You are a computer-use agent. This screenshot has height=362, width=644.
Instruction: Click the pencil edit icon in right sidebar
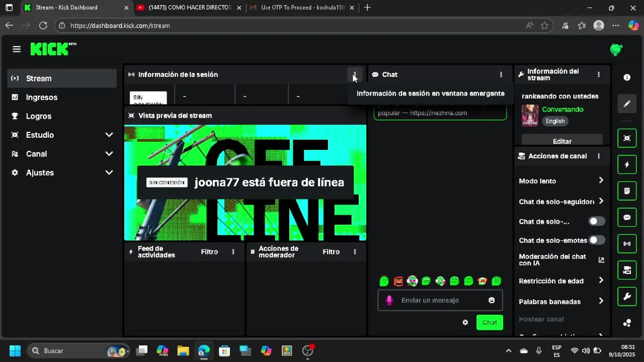point(627,104)
